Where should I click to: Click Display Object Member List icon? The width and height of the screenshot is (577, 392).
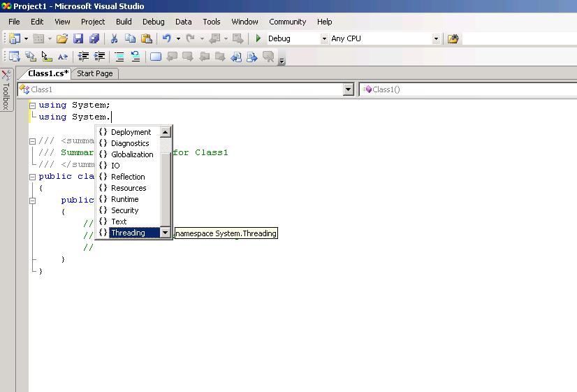coord(15,57)
